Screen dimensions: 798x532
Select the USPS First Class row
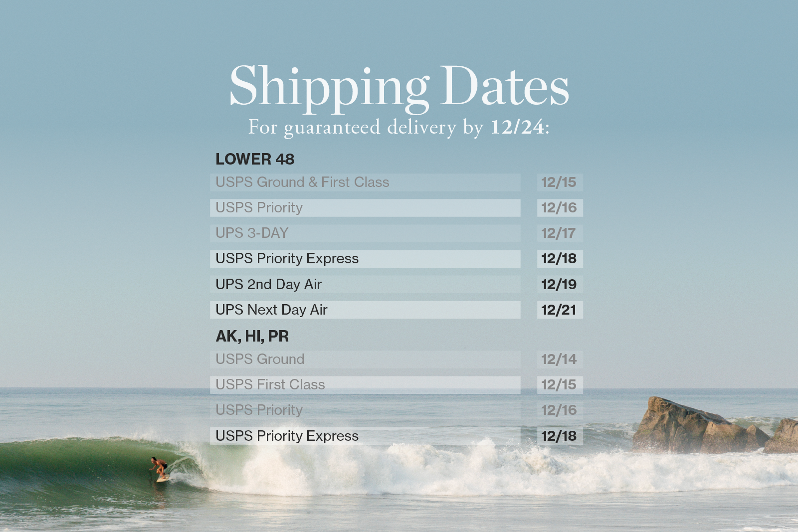(365, 385)
